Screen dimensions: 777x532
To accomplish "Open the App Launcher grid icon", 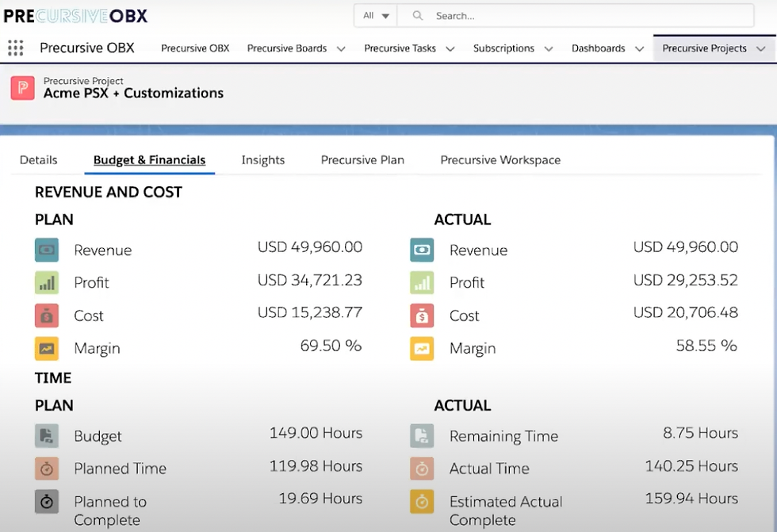I will tap(15, 48).
